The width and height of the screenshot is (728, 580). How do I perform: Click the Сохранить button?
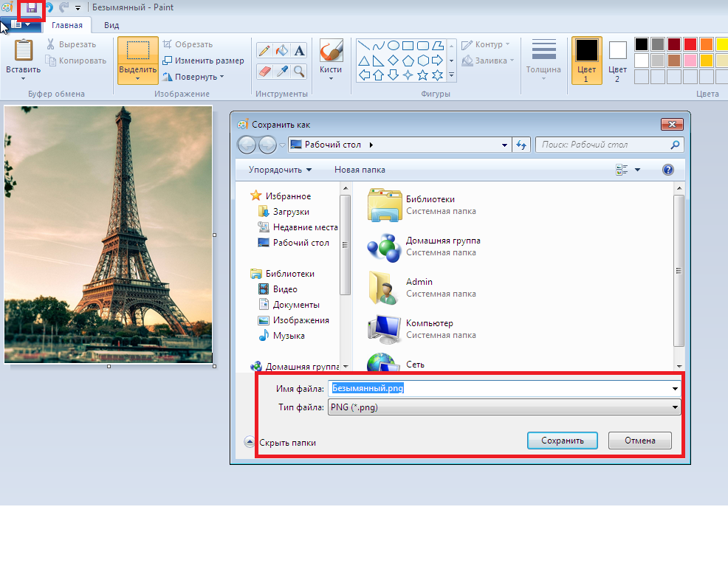pos(563,441)
